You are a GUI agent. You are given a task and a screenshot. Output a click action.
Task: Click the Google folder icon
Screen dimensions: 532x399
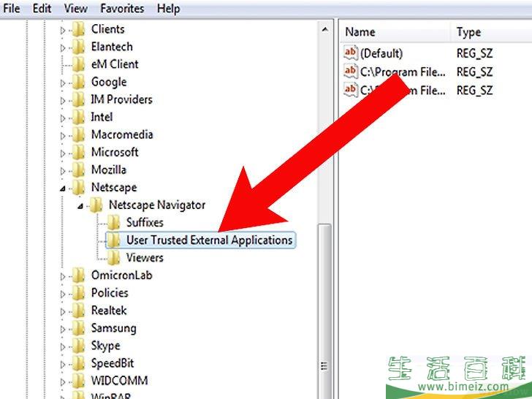pyautogui.click(x=78, y=82)
